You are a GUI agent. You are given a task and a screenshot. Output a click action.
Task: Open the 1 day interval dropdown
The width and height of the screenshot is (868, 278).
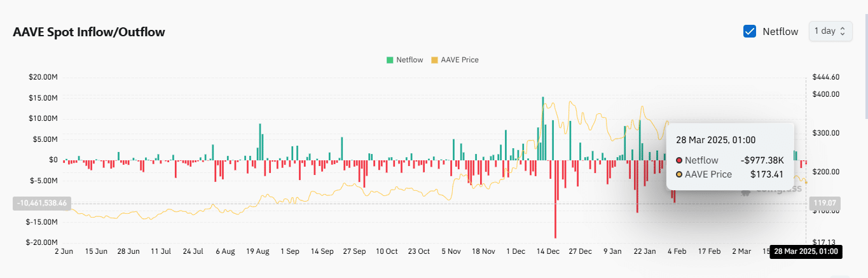(x=830, y=31)
